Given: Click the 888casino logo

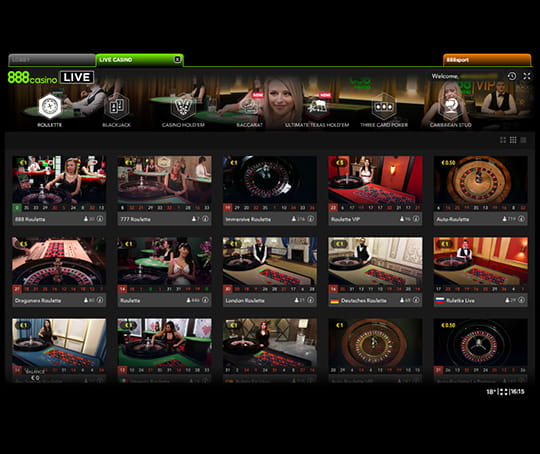Looking at the screenshot, I should [32, 78].
